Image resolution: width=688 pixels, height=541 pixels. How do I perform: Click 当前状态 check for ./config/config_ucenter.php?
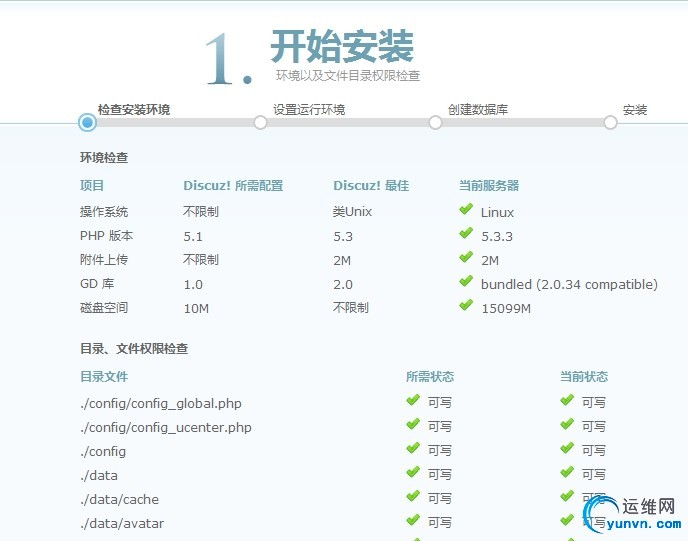coord(567,424)
